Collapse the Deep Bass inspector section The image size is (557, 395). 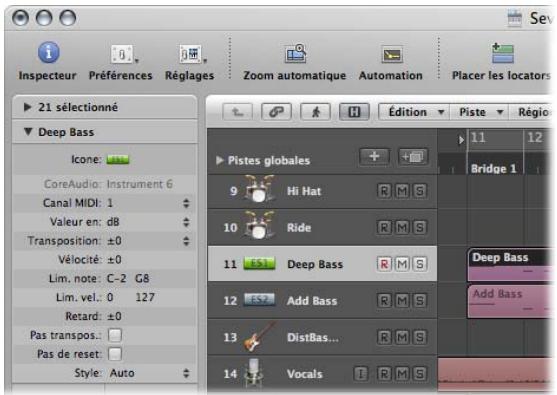click(x=28, y=132)
